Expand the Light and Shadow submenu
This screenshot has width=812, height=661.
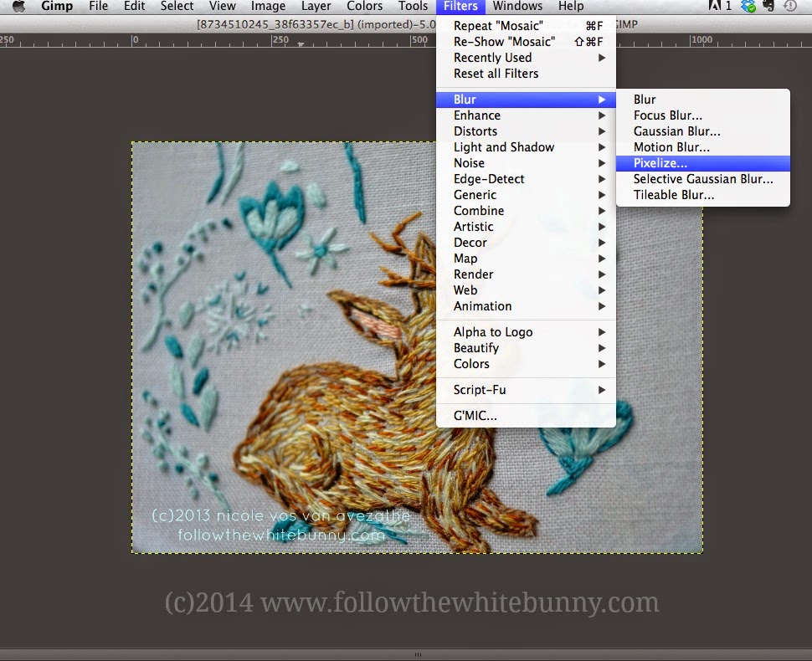click(527, 147)
